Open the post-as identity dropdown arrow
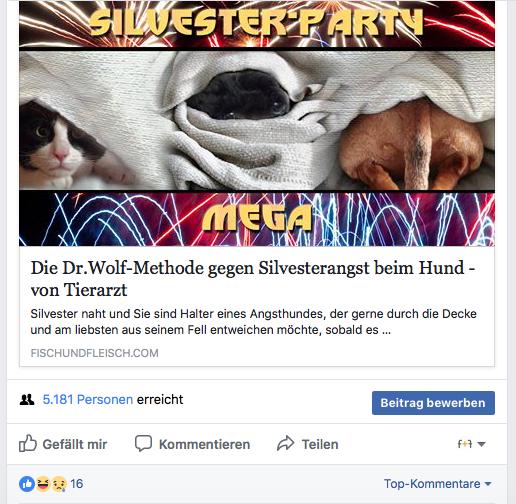The image size is (516, 504). (481, 444)
